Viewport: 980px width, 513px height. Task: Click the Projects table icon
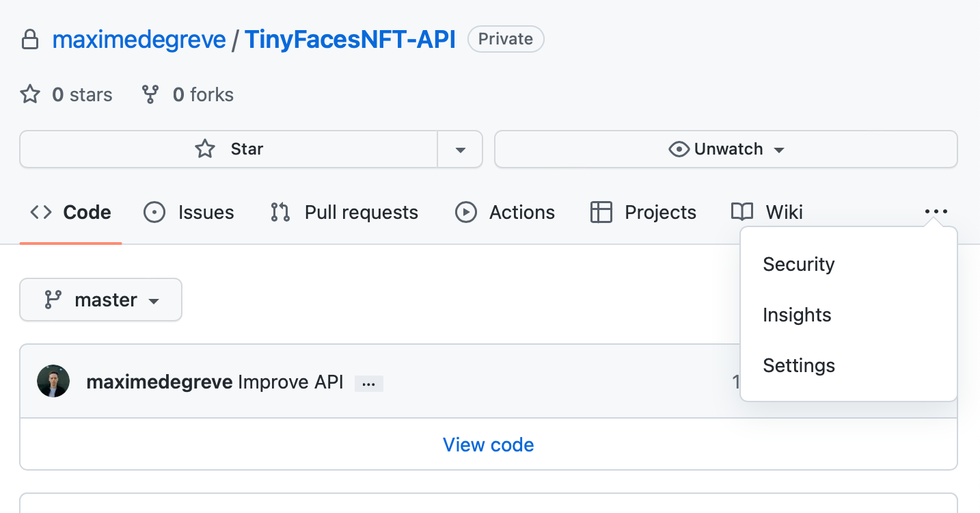click(601, 213)
